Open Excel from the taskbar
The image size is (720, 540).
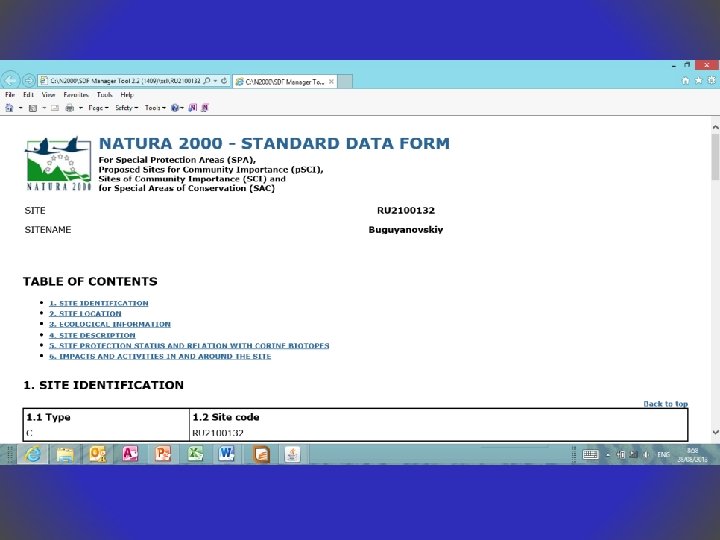pyautogui.click(x=195, y=455)
